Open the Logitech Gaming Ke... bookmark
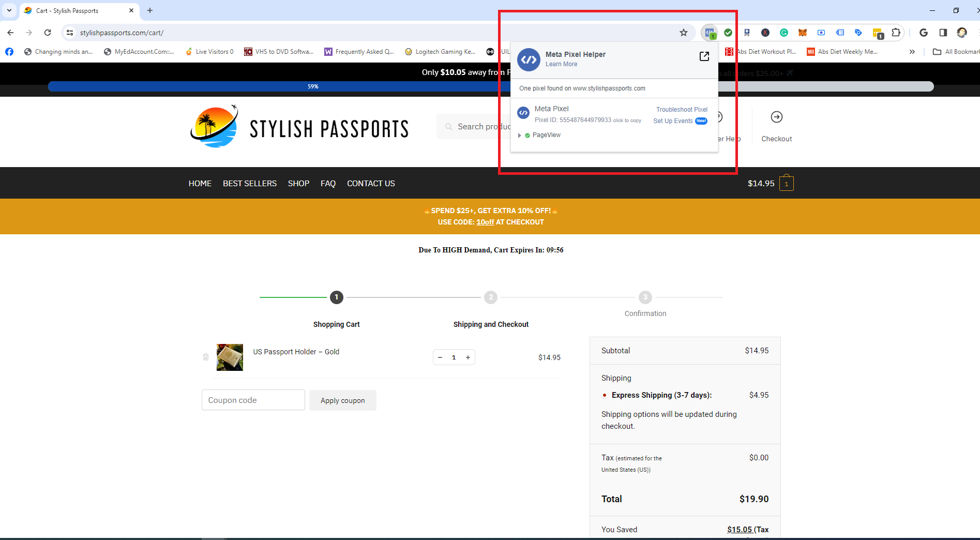Screen dimensions: 980x540 440,52
